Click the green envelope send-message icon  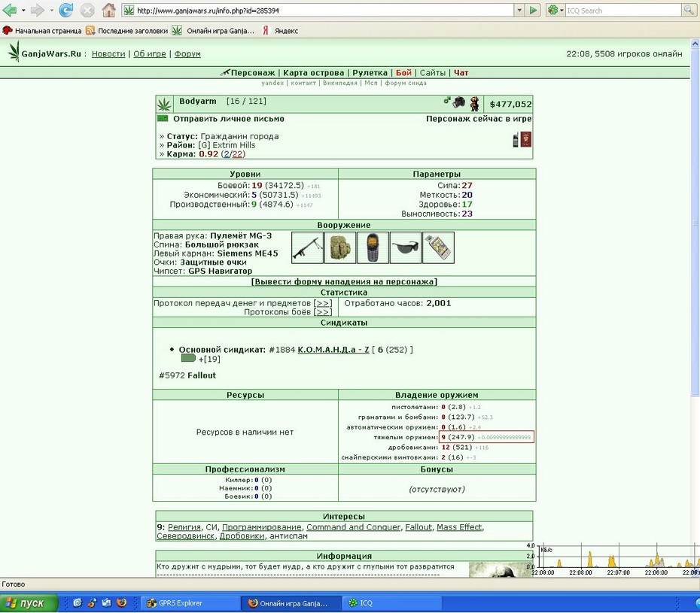(163, 119)
